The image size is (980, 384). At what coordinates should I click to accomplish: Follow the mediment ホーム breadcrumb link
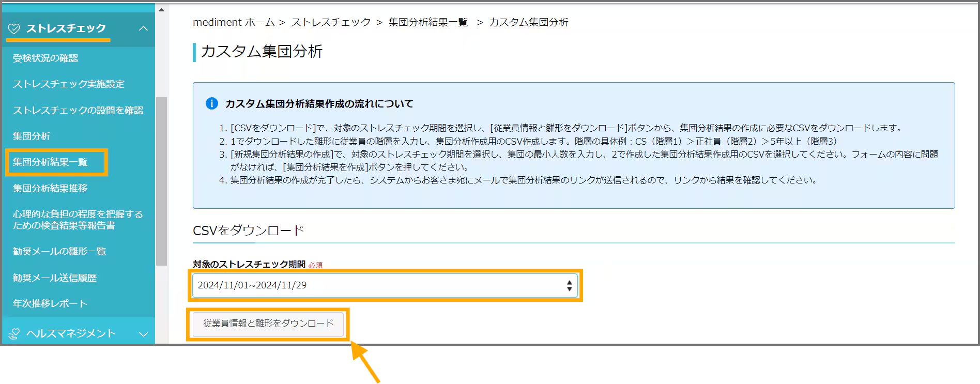(x=234, y=22)
